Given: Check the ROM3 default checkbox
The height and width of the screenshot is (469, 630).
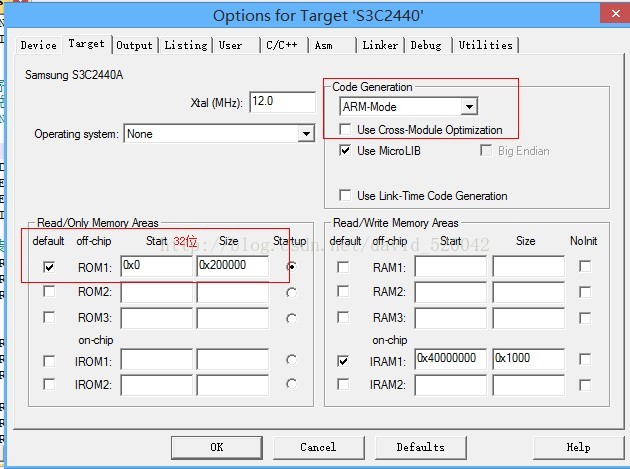Looking at the screenshot, I should point(49,317).
